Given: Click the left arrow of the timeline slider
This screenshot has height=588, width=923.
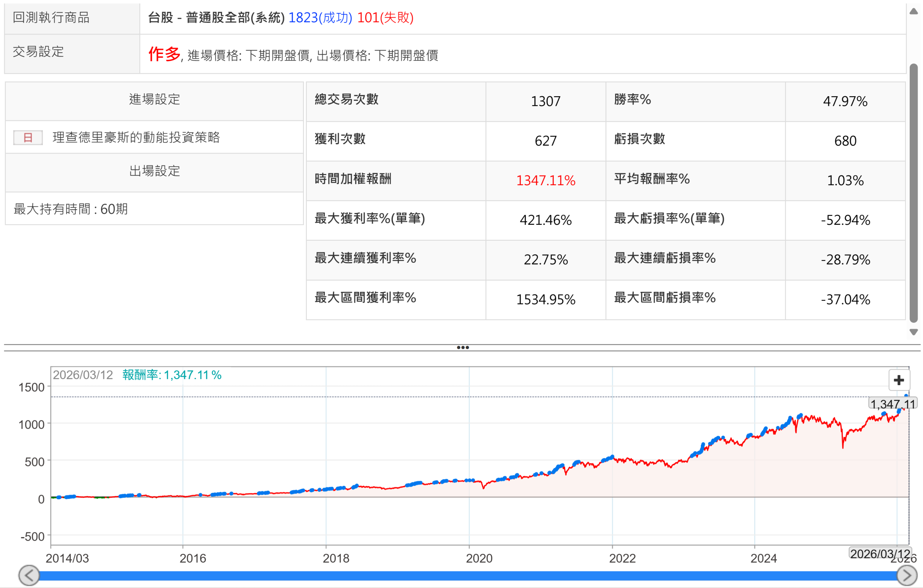Looking at the screenshot, I should [29, 575].
